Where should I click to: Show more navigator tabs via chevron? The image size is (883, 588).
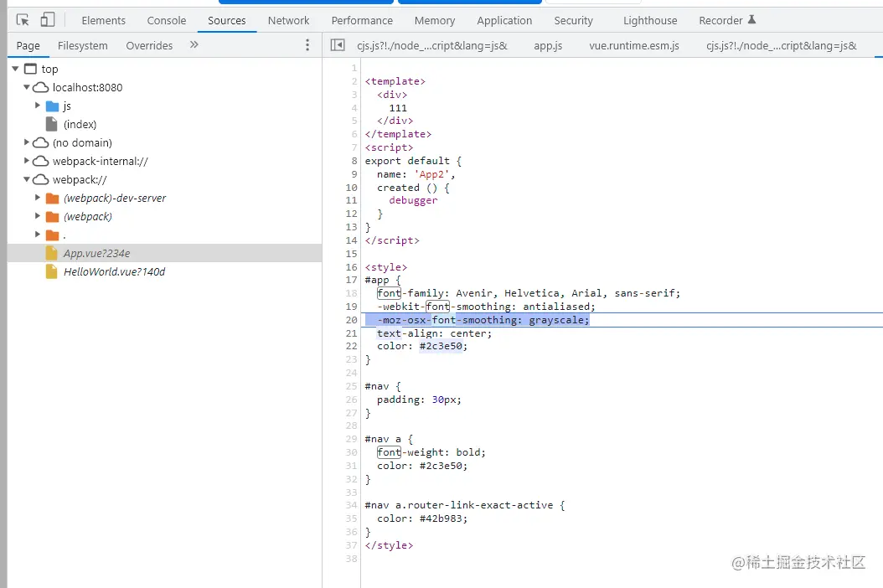pos(194,44)
